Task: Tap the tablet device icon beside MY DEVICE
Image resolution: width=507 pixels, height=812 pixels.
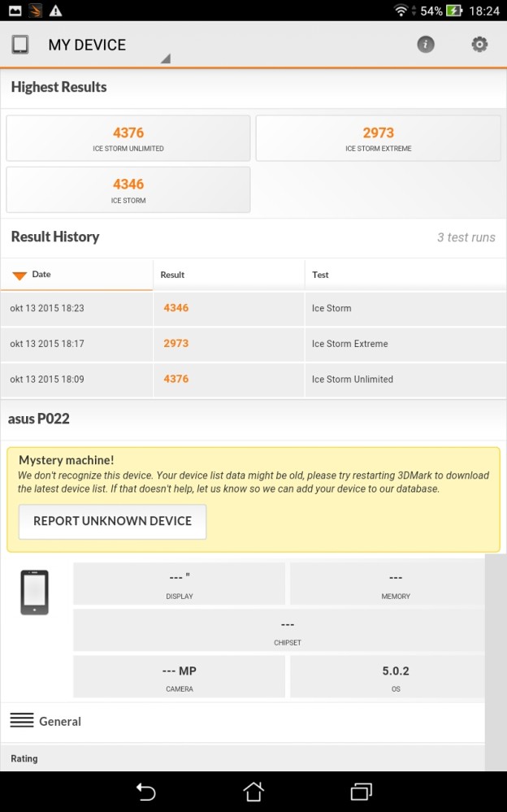Action: 20,45
